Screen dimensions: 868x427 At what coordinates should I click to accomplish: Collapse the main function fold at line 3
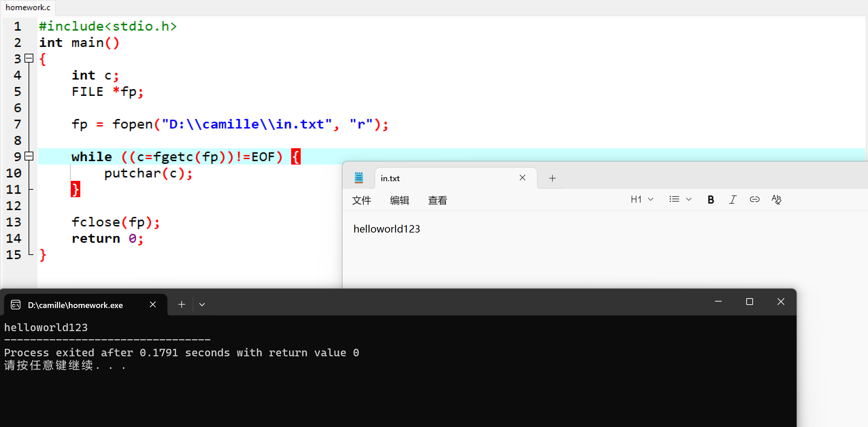[30, 58]
